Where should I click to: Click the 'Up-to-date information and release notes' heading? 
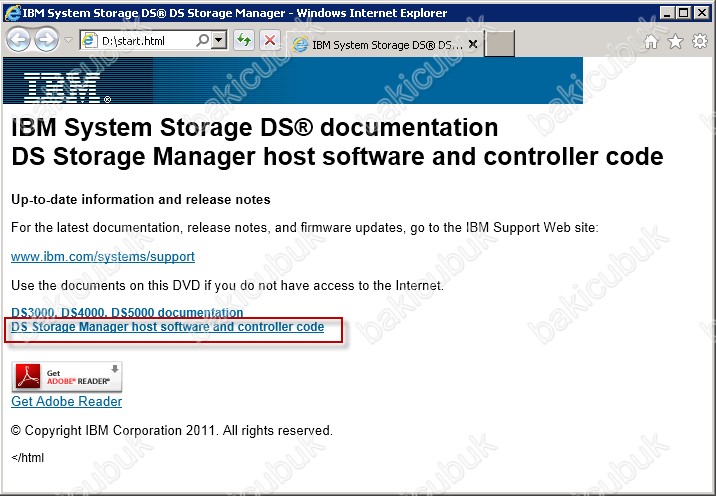(141, 200)
